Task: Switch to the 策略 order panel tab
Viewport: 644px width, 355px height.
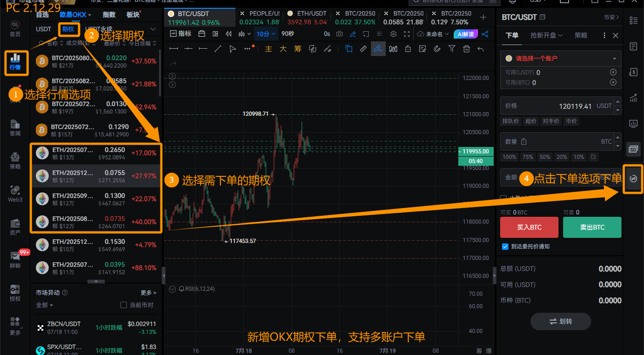Action: 581,35
